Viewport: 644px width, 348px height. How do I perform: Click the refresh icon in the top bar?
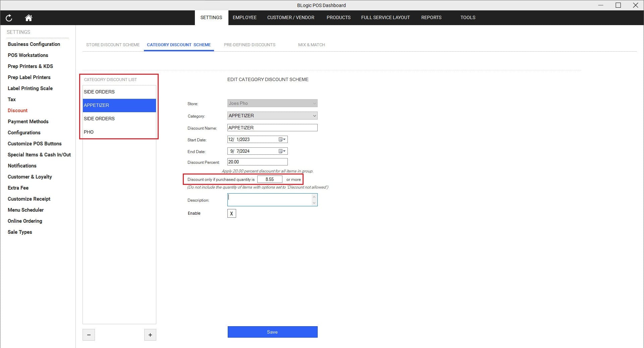[x=9, y=18]
